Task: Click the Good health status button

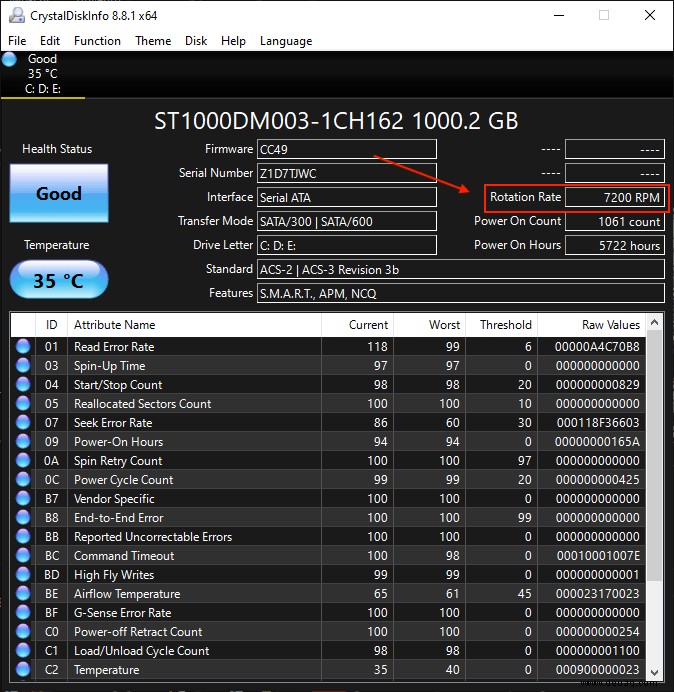Action: 59,193
